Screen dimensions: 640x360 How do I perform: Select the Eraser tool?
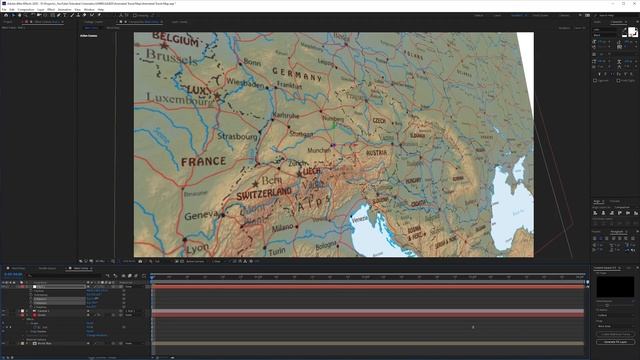coord(84,15)
